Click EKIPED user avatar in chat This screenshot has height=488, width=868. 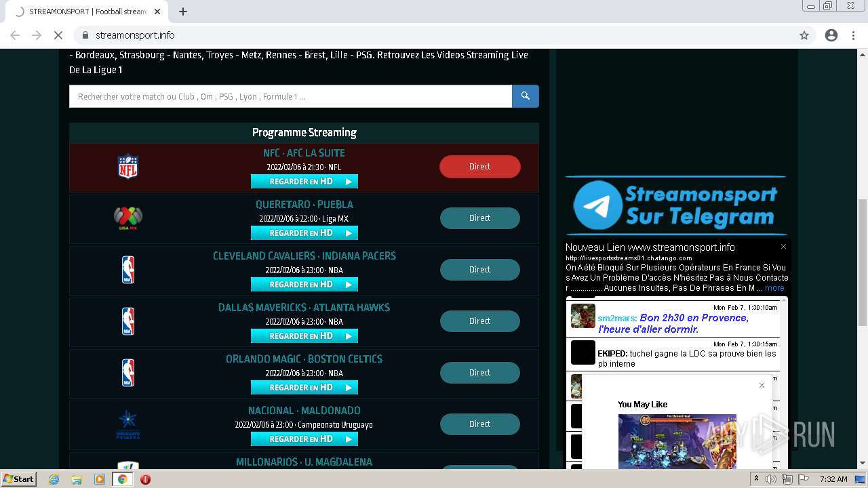pyautogui.click(x=583, y=352)
